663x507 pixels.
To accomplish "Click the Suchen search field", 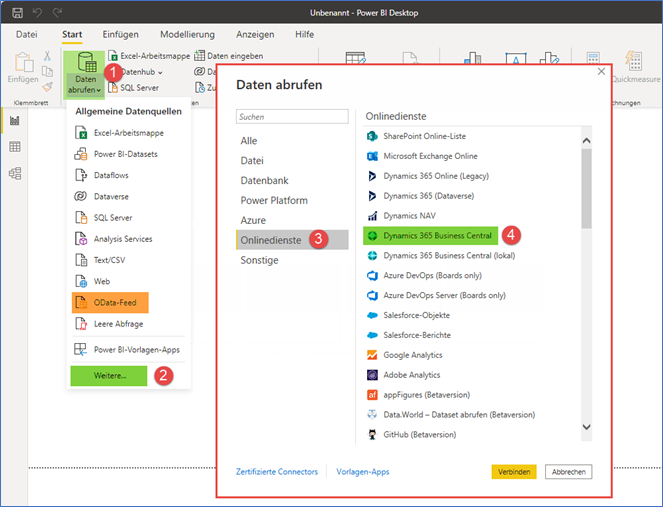I will click(x=291, y=117).
